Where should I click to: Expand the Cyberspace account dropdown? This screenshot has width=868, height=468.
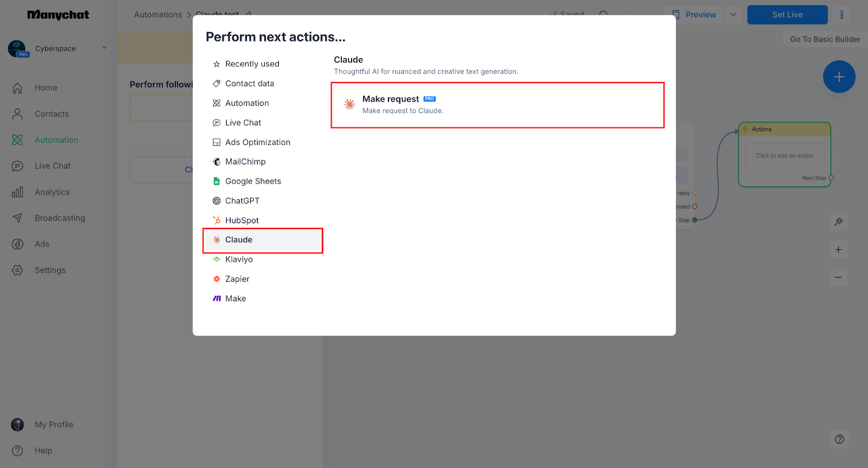[105, 48]
